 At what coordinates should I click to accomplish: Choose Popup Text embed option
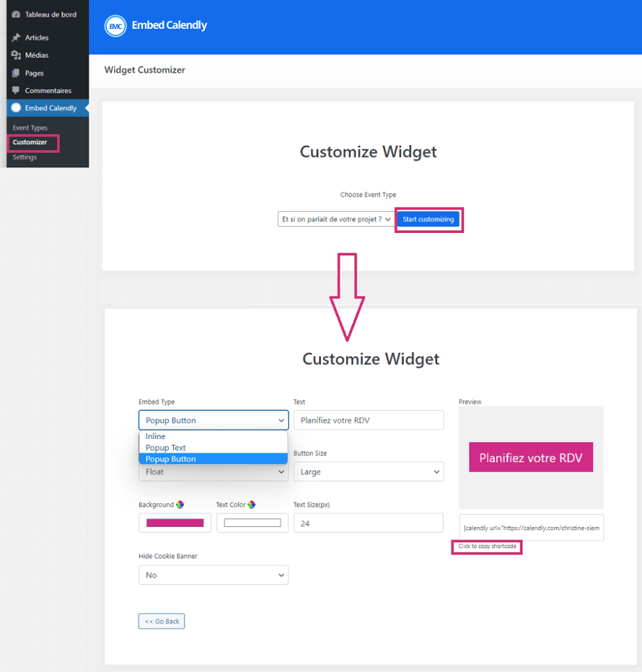[x=213, y=448]
